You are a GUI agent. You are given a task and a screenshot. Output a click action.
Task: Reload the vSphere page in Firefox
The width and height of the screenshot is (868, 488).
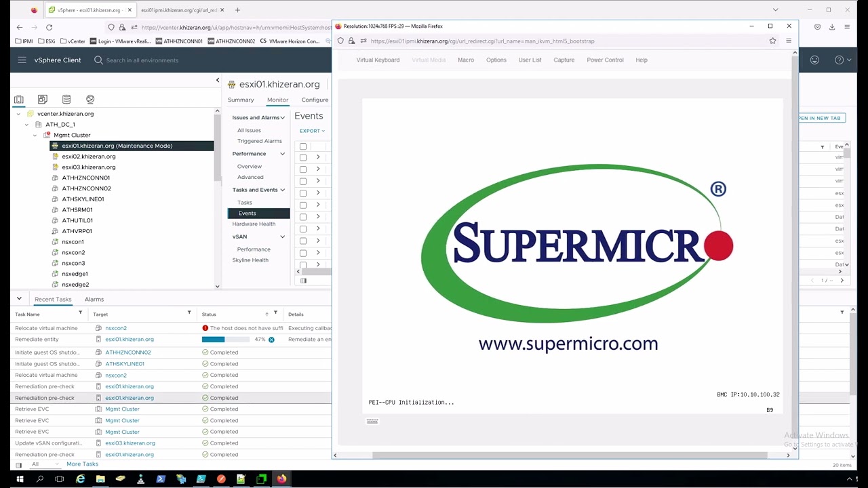[49, 27]
